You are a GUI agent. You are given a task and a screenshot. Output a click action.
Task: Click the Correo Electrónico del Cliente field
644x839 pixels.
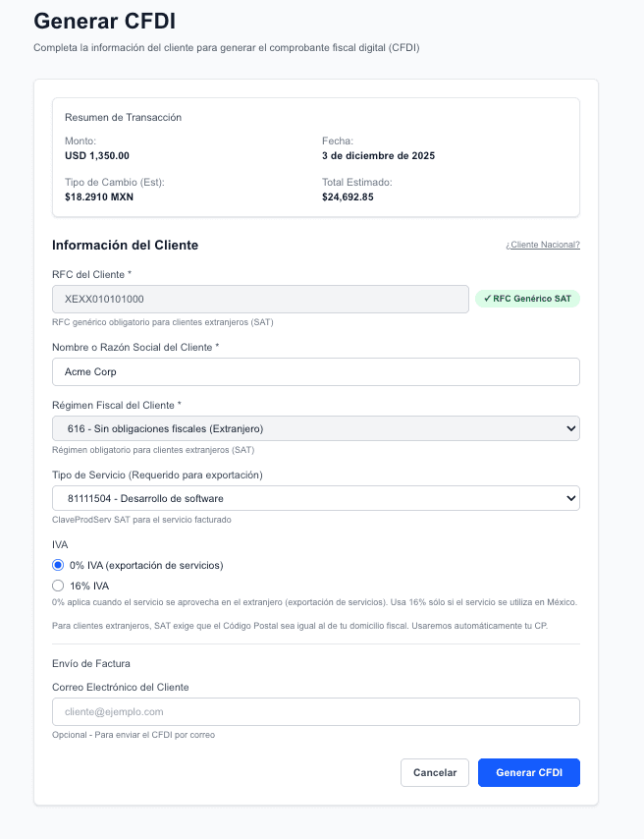point(315,711)
